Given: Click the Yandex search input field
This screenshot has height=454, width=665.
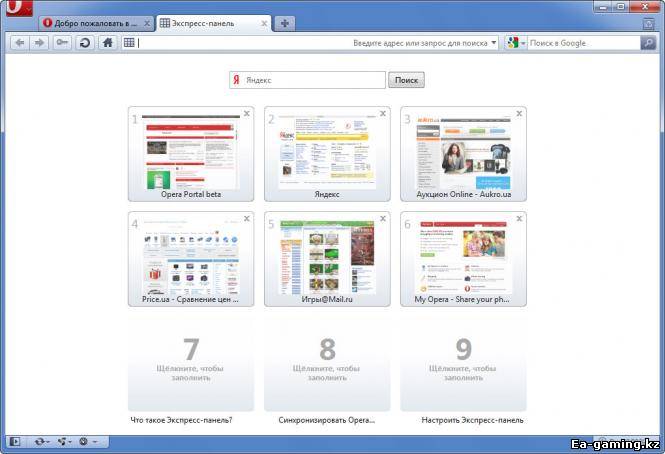Looking at the screenshot, I should [x=307, y=80].
